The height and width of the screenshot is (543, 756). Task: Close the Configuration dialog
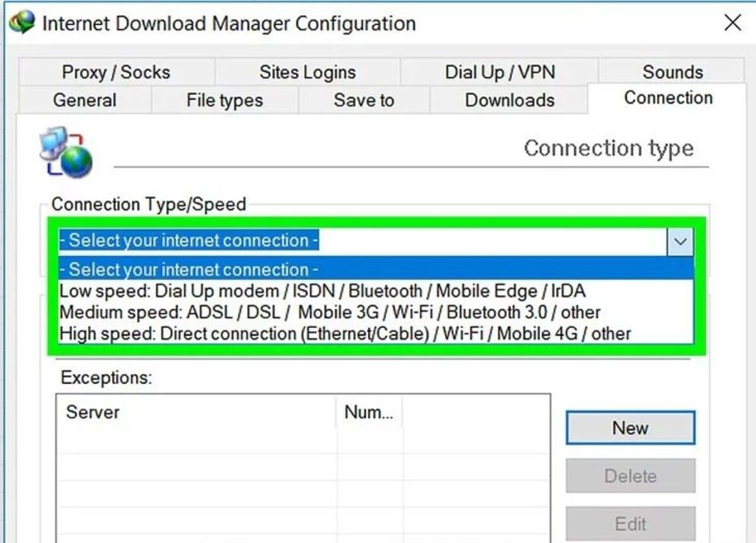732,23
